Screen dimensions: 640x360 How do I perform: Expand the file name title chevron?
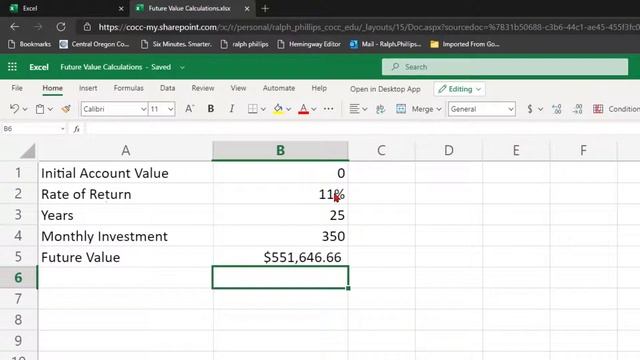click(x=182, y=67)
